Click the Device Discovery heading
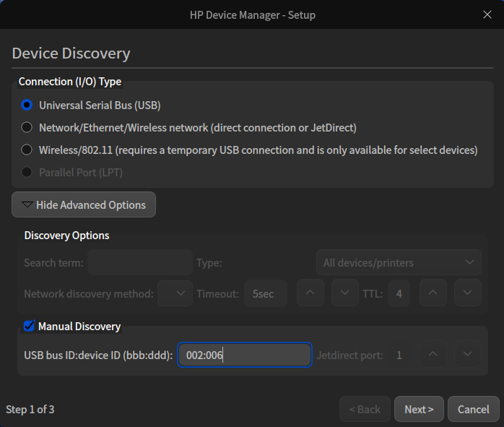504x427 pixels. [71, 53]
